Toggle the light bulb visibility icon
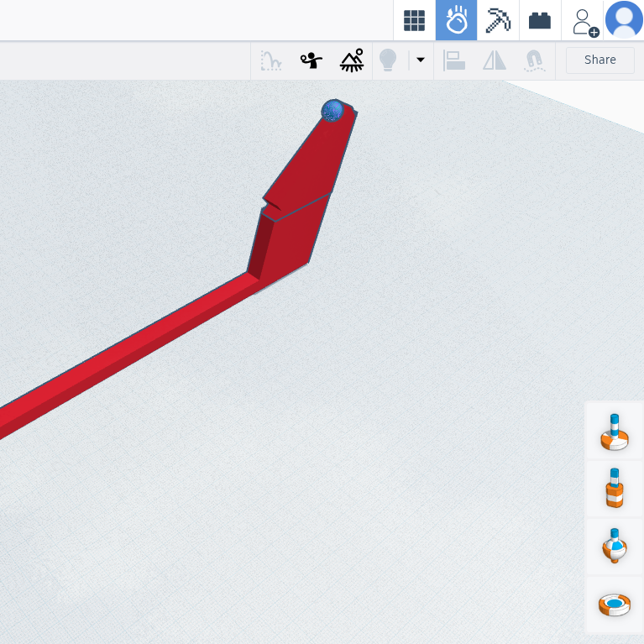Viewport: 644px width, 644px height. tap(388, 60)
